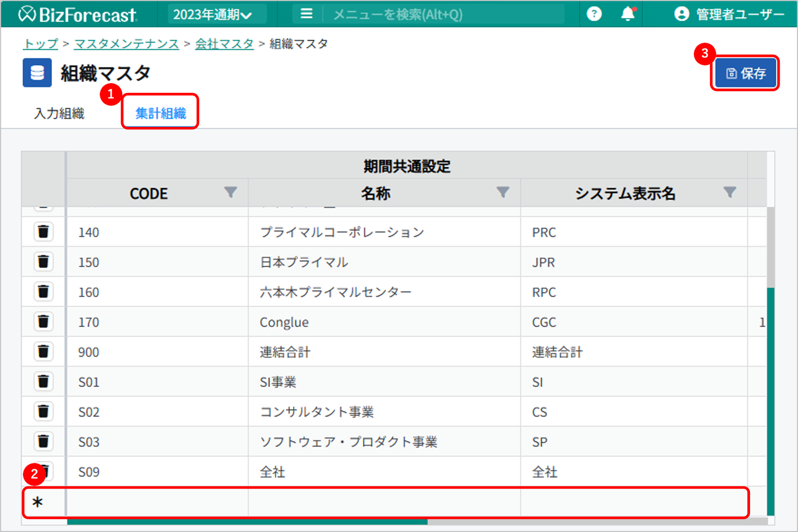Open the CODE column filter

tap(230, 192)
